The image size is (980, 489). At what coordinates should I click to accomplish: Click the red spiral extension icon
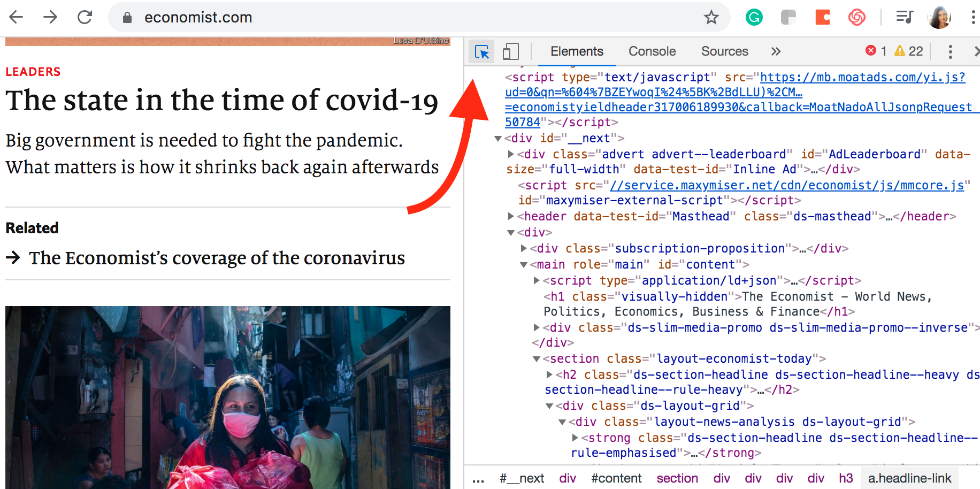click(856, 18)
